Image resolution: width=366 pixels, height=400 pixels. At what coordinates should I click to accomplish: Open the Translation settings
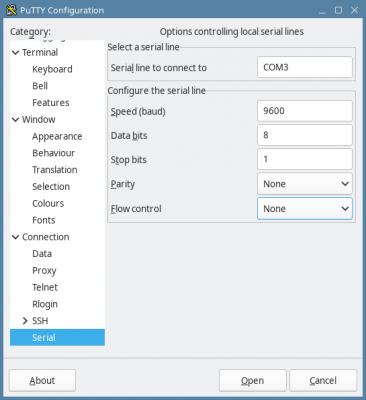pos(55,170)
